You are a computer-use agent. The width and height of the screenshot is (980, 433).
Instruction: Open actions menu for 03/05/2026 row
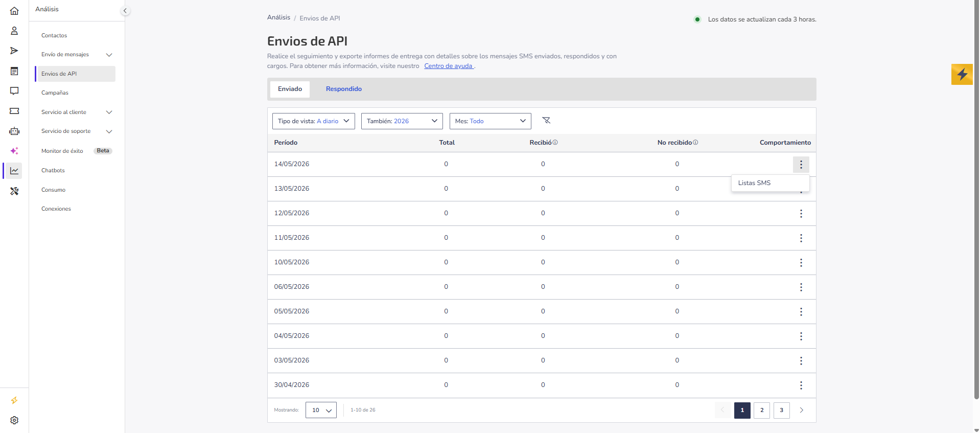point(801,361)
